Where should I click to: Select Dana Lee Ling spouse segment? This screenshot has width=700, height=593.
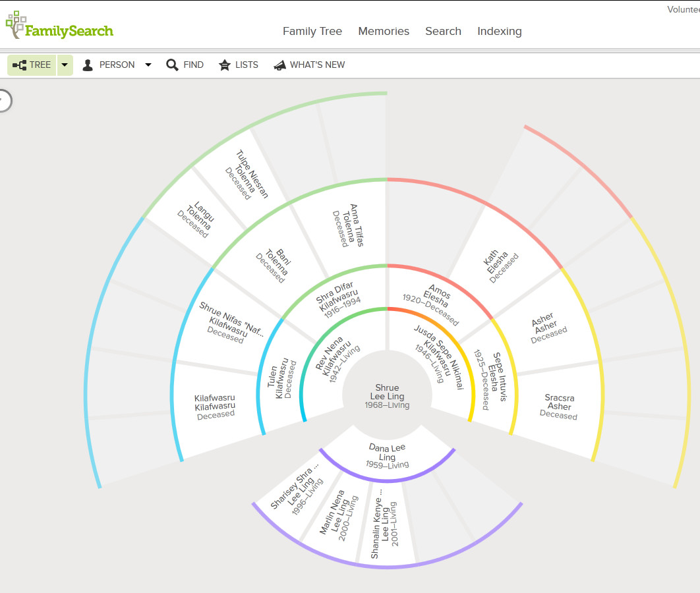click(x=387, y=455)
